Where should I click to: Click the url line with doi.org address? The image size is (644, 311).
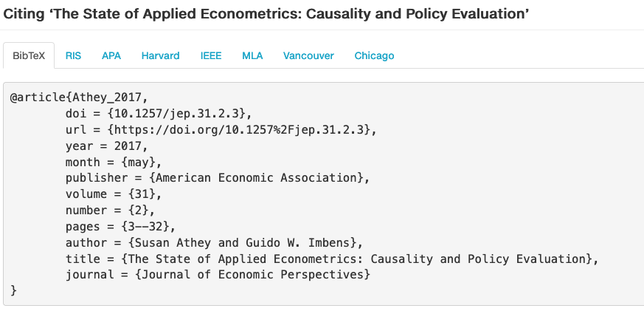click(x=221, y=130)
